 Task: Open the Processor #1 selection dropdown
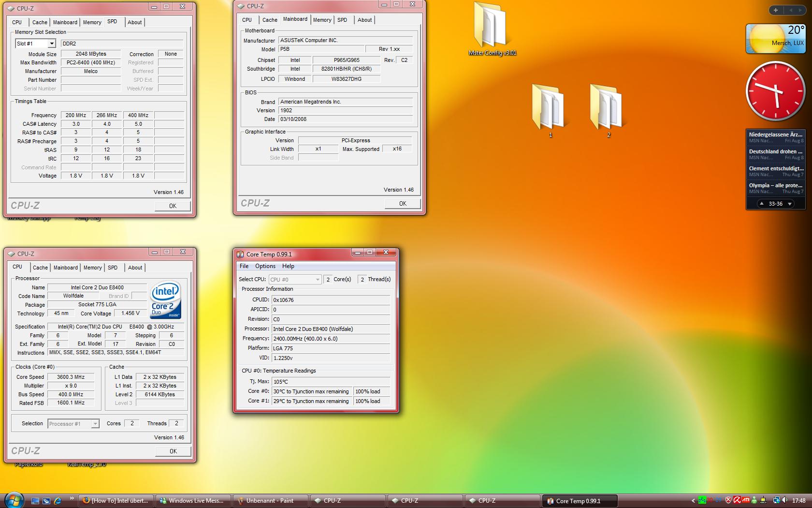95,424
